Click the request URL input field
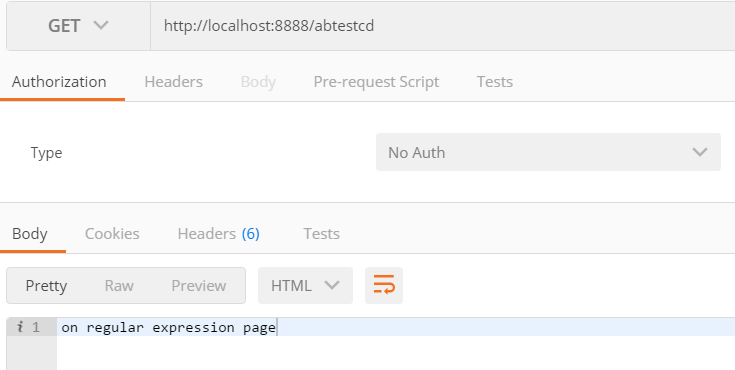 [442, 26]
